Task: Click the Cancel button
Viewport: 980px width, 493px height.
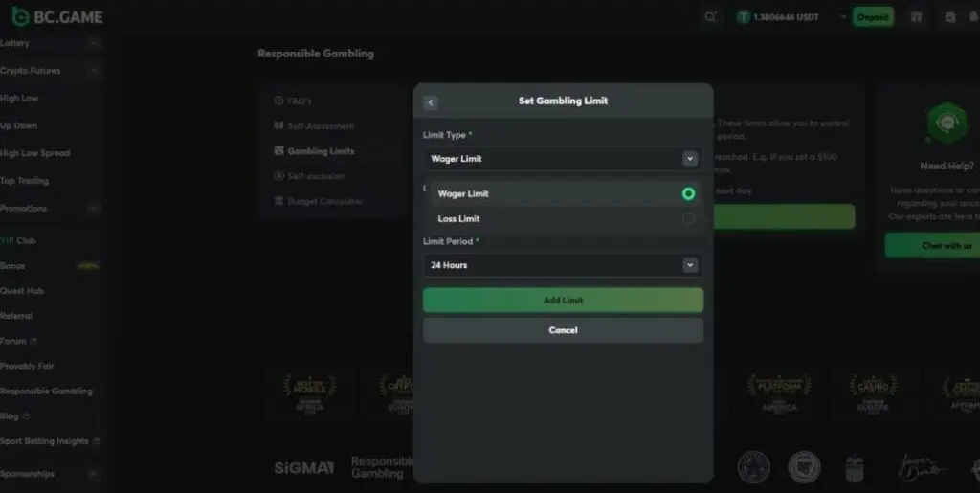Action: coord(563,330)
